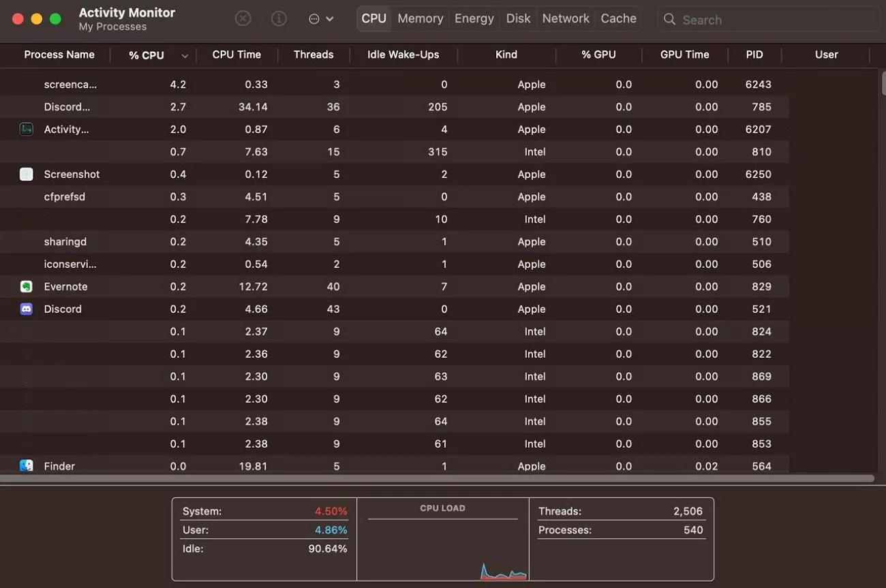This screenshot has width=886, height=588.
Task: Sort by the CPU Time column
Action: (x=236, y=55)
